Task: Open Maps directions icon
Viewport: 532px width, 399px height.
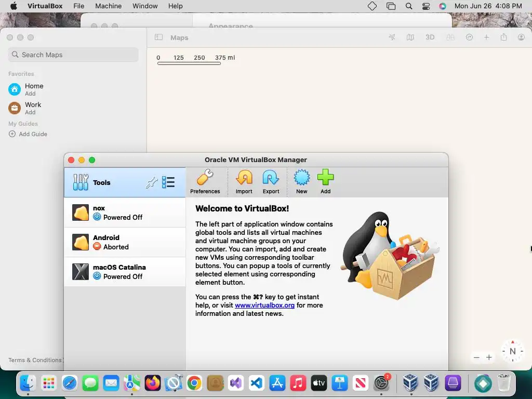Action: click(x=469, y=37)
